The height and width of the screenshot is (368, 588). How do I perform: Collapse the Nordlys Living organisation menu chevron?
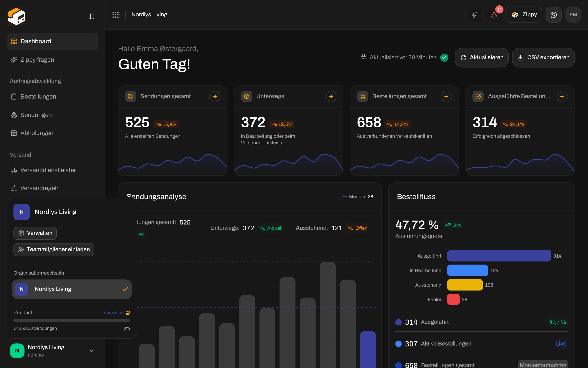pyautogui.click(x=91, y=351)
